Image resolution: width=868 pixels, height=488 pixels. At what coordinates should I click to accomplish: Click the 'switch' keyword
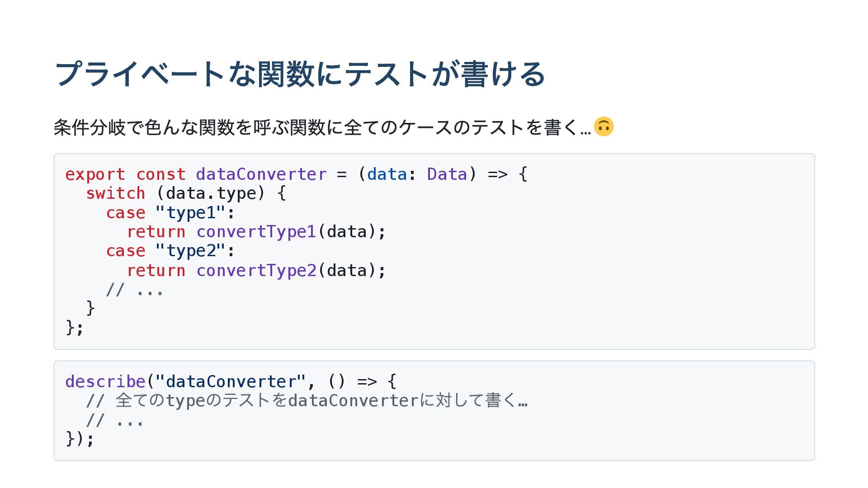(x=115, y=193)
